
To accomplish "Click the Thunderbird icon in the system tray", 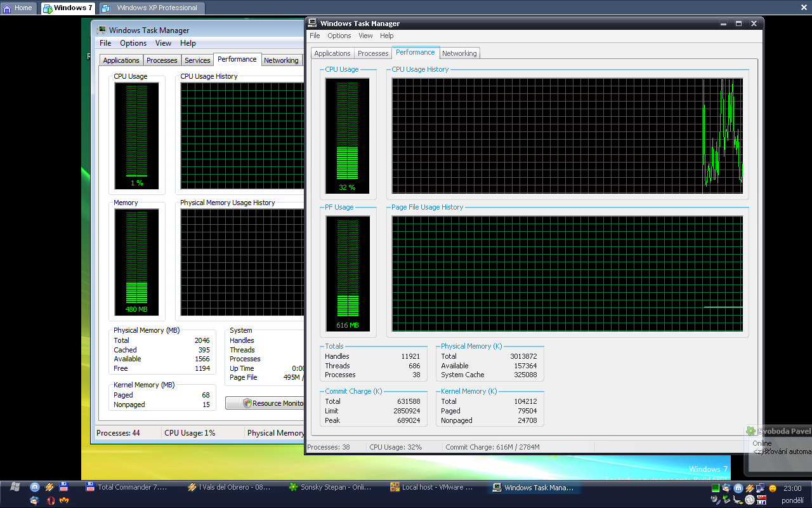I will [x=727, y=488].
